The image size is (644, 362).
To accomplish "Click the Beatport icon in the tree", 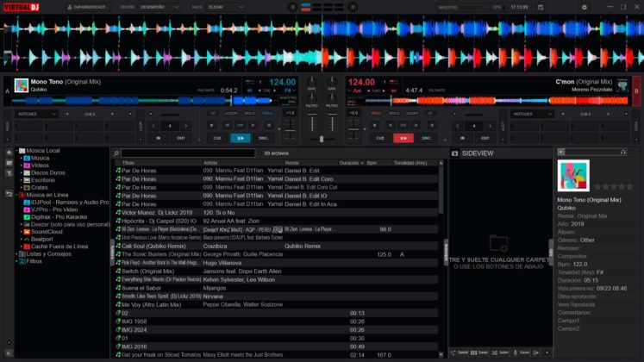I will click(x=27, y=240).
